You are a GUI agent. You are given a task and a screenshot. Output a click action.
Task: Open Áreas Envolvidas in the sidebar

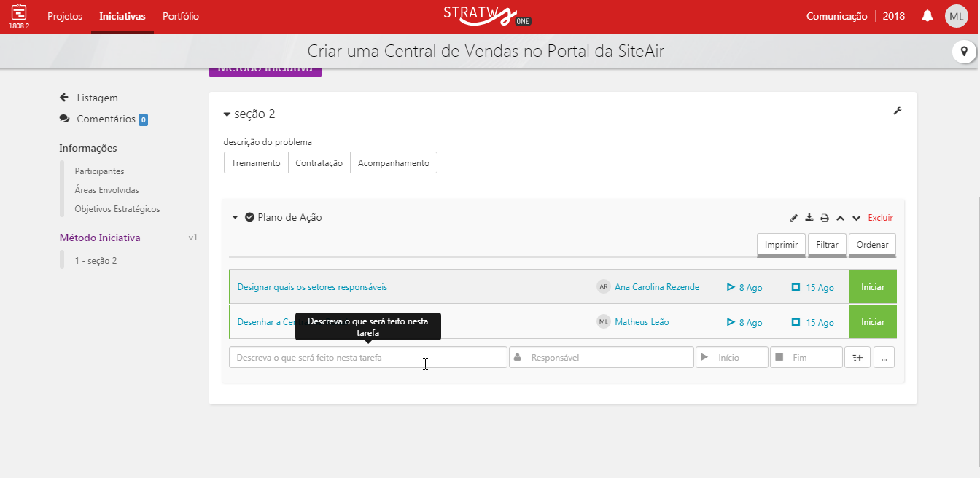tap(106, 190)
